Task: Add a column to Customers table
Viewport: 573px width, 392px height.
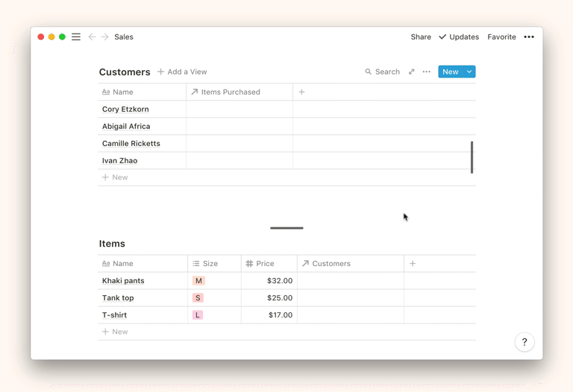Action: (x=301, y=92)
